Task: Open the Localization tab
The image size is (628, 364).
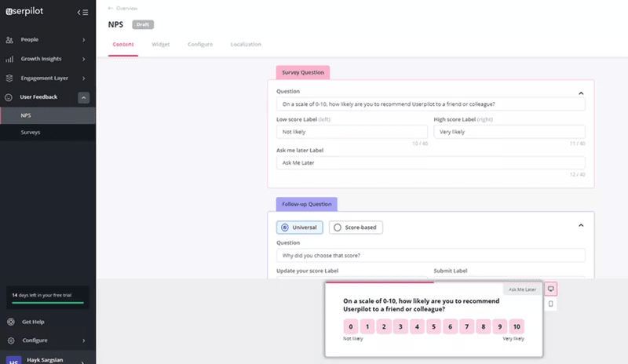Action: coord(246,45)
